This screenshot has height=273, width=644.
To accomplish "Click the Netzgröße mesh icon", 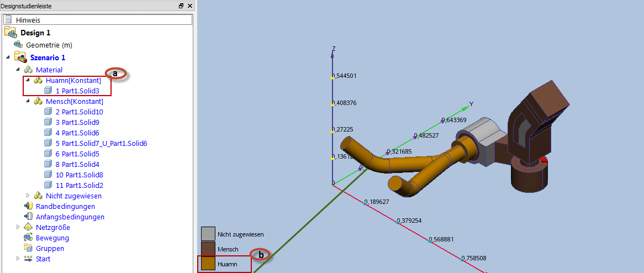I will click(28, 227).
